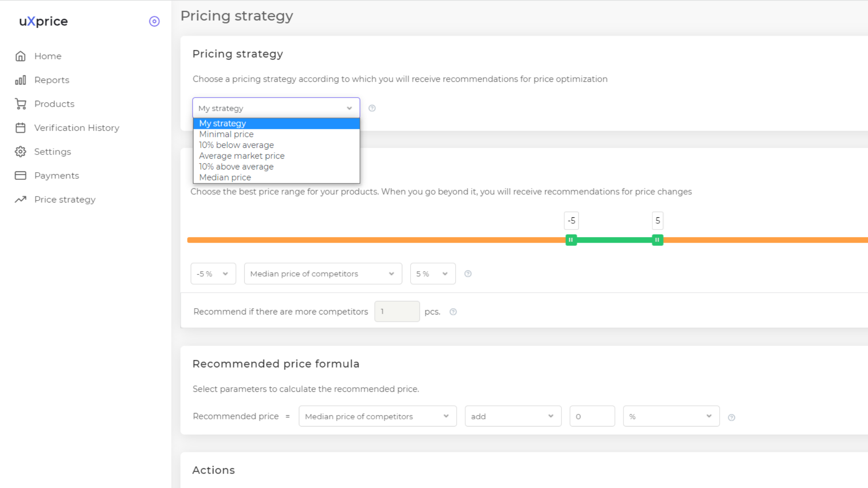This screenshot has width=868, height=488.
Task: Open the Home menu item
Action: coord(48,56)
